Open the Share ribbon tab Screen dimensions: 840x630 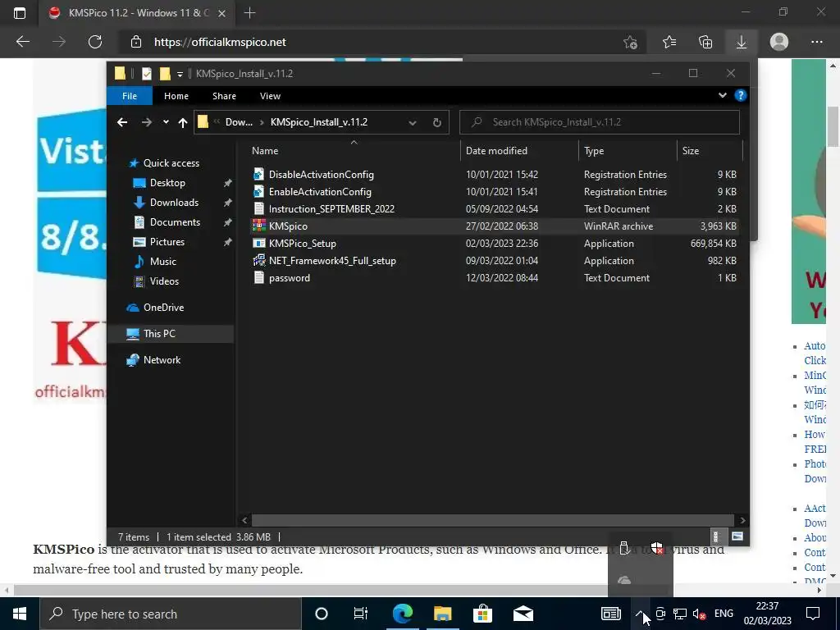coord(224,96)
